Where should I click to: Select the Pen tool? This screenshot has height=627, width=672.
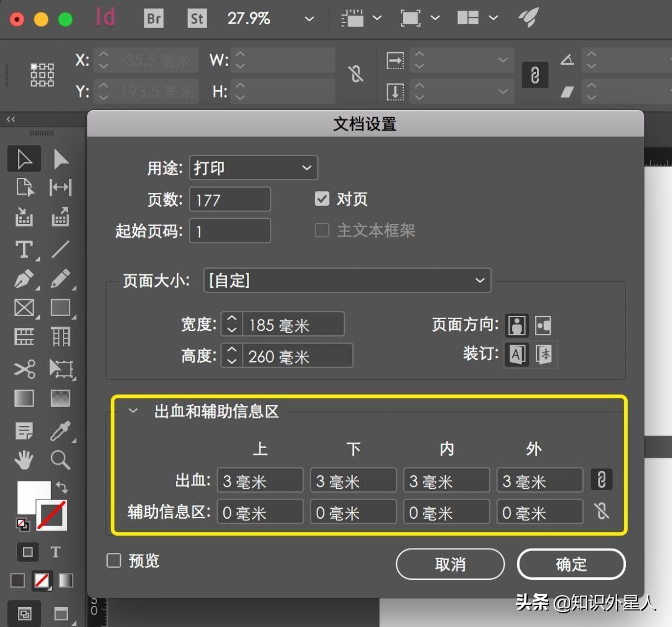tap(24, 278)
